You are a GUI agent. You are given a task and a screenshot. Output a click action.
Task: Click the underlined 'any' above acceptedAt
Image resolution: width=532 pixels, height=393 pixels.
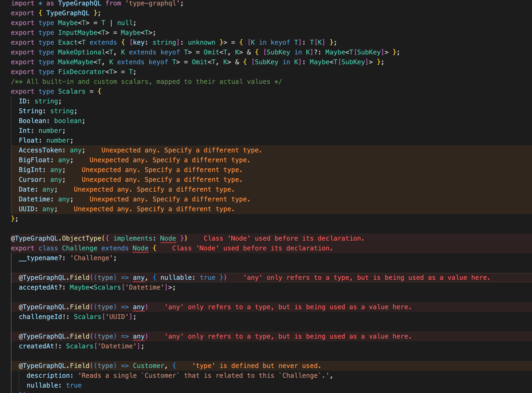coord(139,278)
